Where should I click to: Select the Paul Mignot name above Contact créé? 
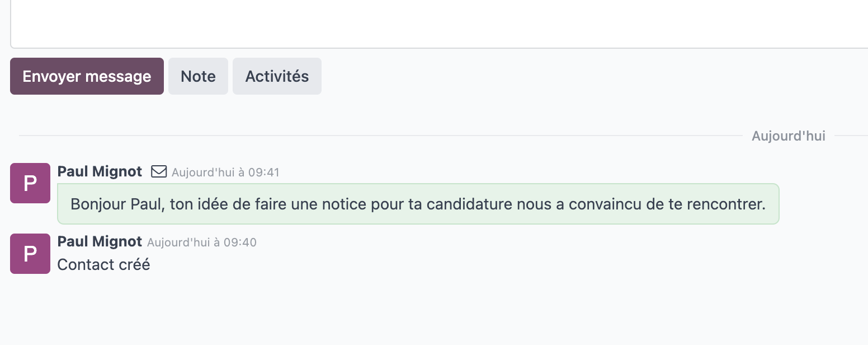(x=100, y=242)
